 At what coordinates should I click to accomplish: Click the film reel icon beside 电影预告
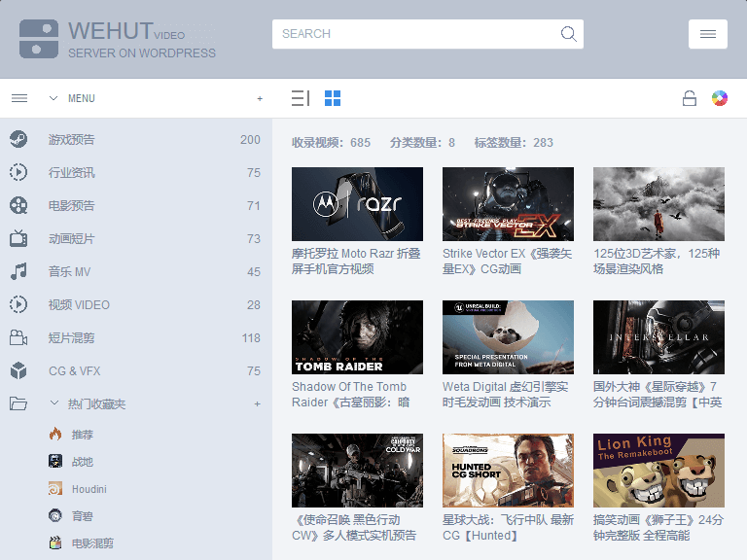pos(18,206)
